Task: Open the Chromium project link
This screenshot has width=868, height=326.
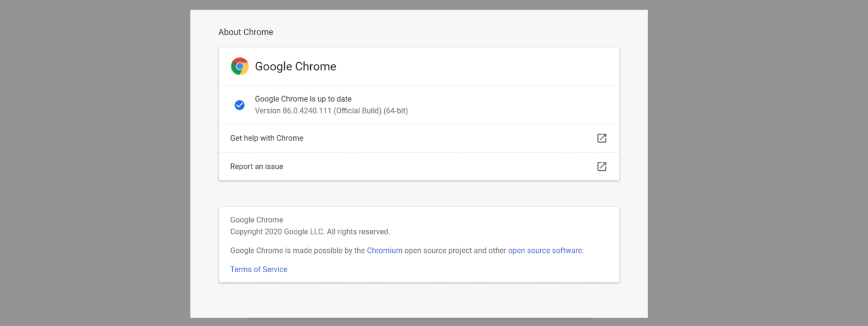Action: (x=384, y=250)
